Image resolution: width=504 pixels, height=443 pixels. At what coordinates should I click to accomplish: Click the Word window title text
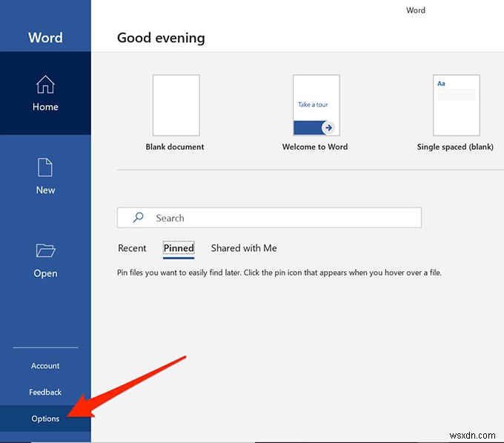tap(416, 10)
